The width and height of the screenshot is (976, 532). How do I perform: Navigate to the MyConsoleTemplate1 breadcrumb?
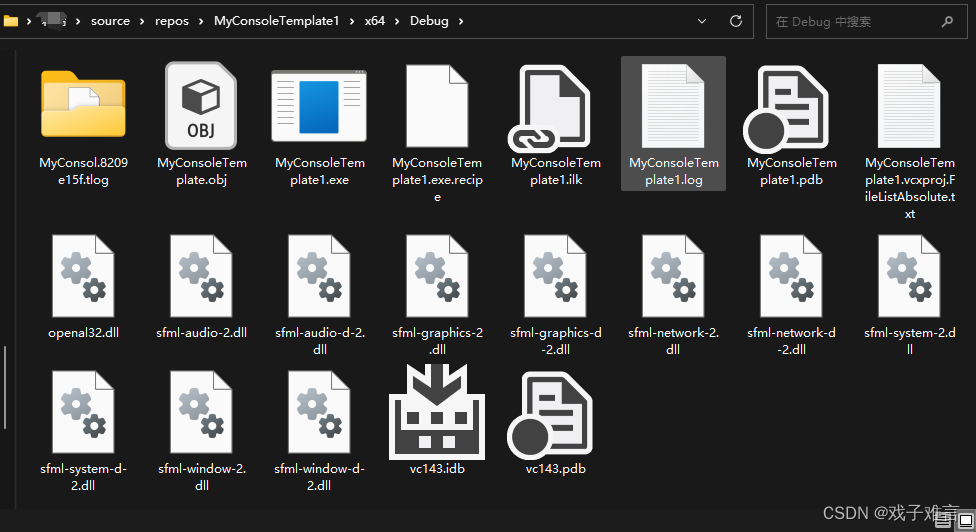coord(276,21)
